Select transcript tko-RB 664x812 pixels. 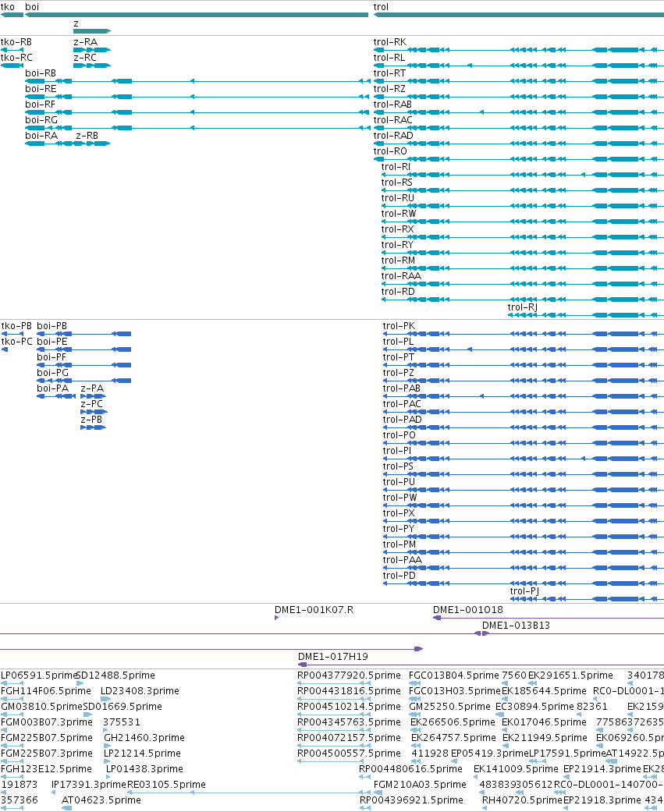[16, 42]
